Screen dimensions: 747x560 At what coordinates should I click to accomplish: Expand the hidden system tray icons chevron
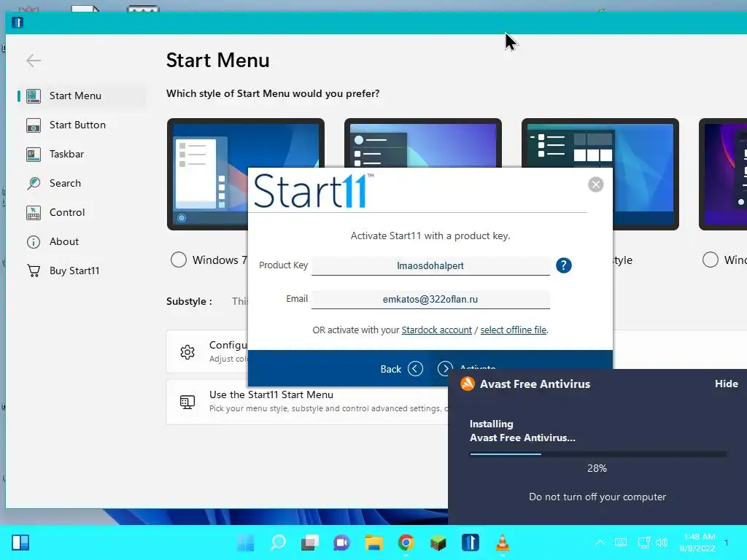[600, 542]
